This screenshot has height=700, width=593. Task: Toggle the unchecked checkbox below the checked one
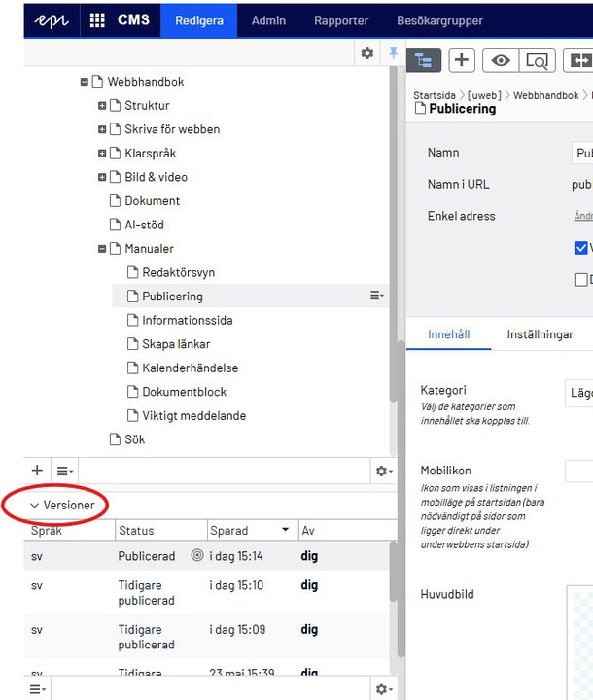(x=580, y=280)
